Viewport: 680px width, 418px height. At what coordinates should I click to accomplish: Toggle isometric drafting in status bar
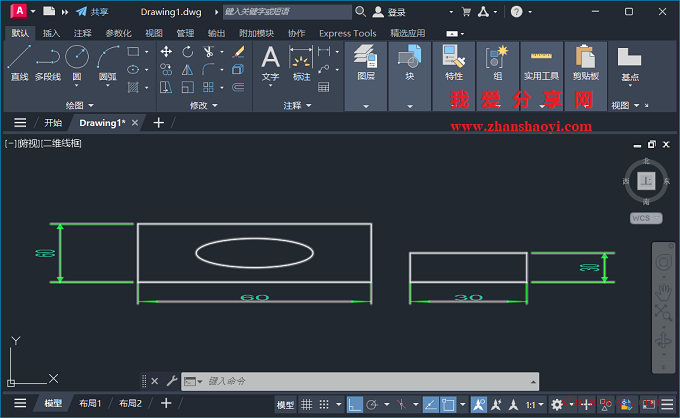401,405
